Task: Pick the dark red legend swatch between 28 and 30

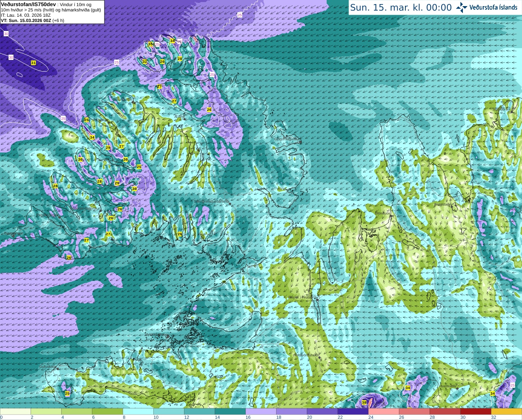Action: (x=445, y=411)
